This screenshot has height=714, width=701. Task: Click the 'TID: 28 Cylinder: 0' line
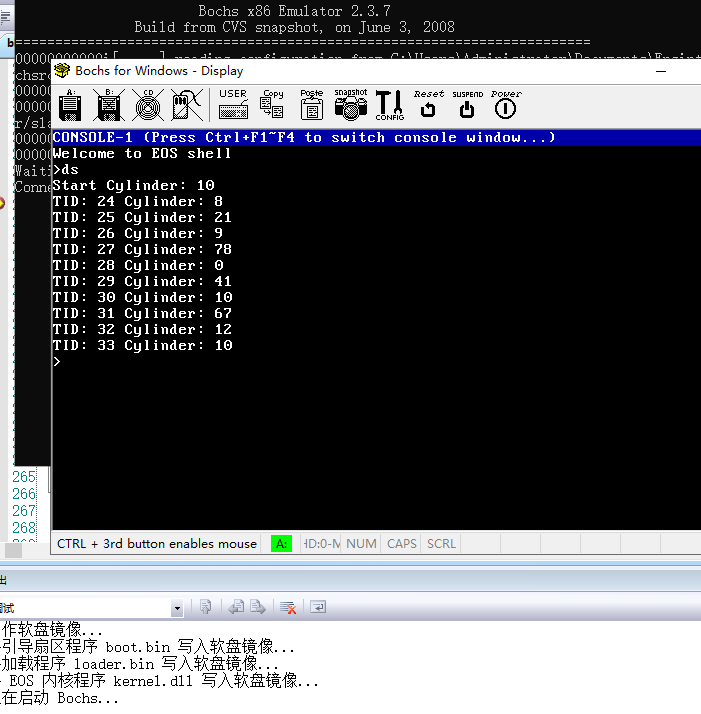point(138,265)
